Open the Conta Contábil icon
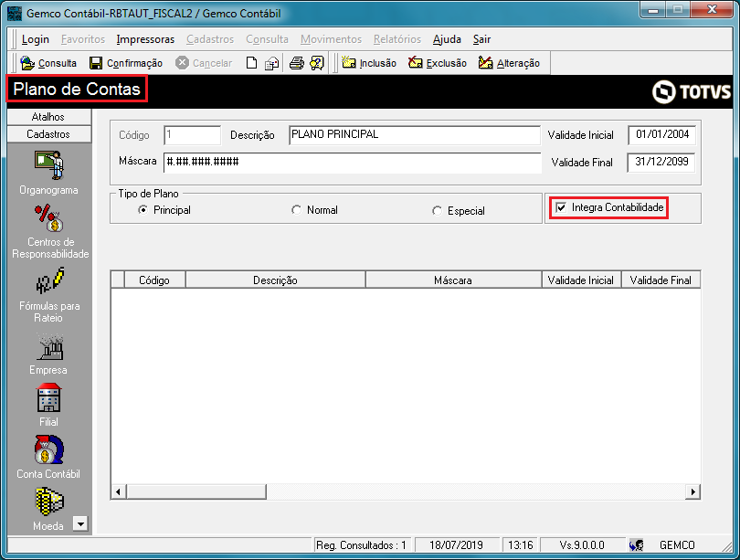This screenshot has width=740, height=560. (49, 449)
